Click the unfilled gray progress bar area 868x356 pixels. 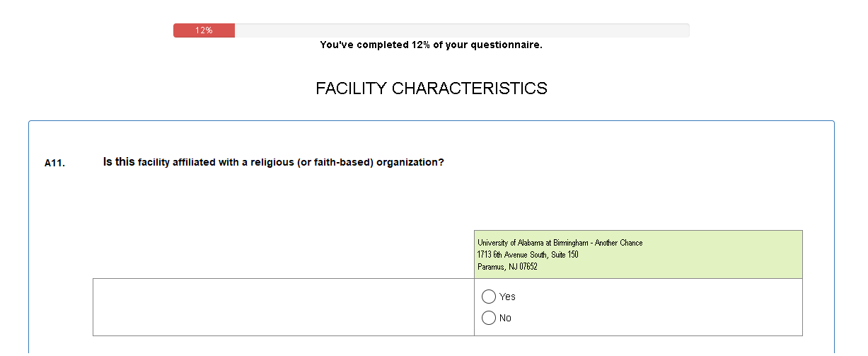(x=461, y=30)
